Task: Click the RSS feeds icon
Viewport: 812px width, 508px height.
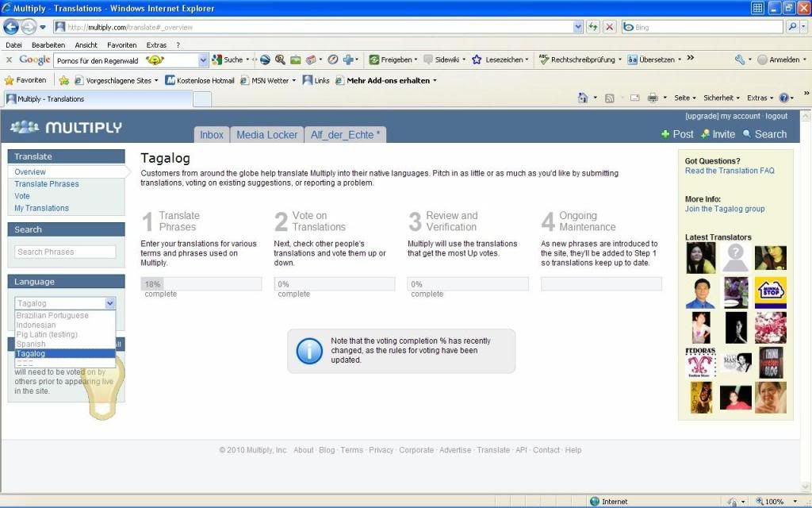Action: pos(609,98)
